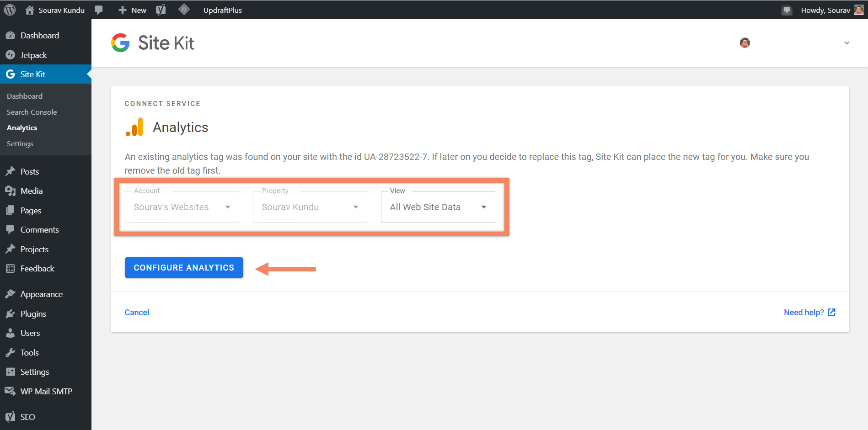Click the Users person icon
The image size is (868, 430).
coord(10,333)
